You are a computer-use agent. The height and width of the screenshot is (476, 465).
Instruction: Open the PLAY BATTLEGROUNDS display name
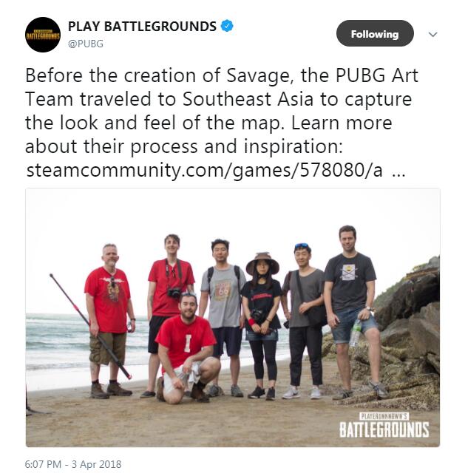click(142, 27)
